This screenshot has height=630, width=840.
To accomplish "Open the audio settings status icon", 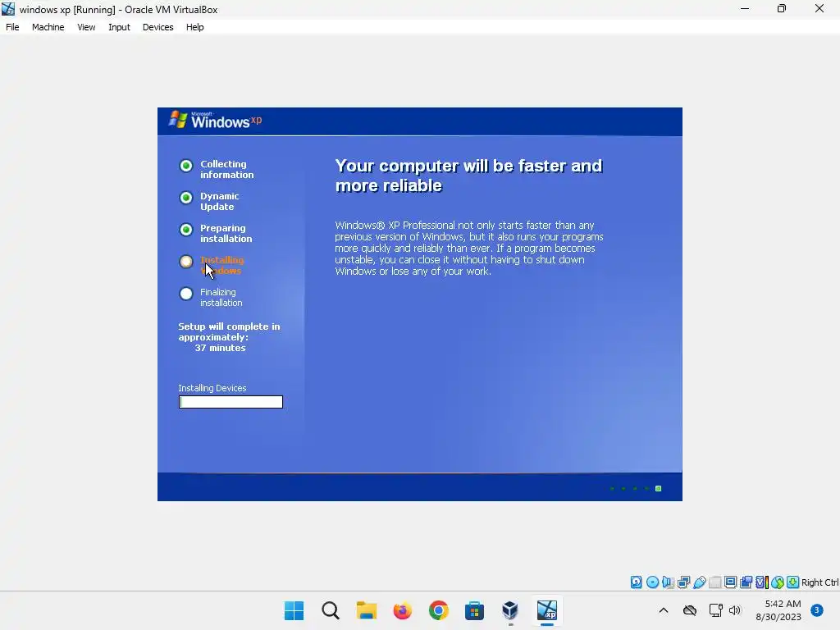I will pos(668,582).
